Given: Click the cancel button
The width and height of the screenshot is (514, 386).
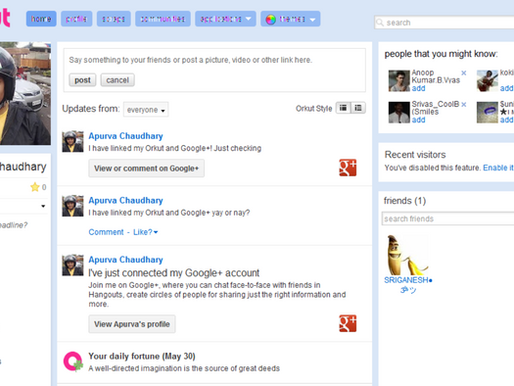Looking at the screenshot, I should click(x=117, y=80).
